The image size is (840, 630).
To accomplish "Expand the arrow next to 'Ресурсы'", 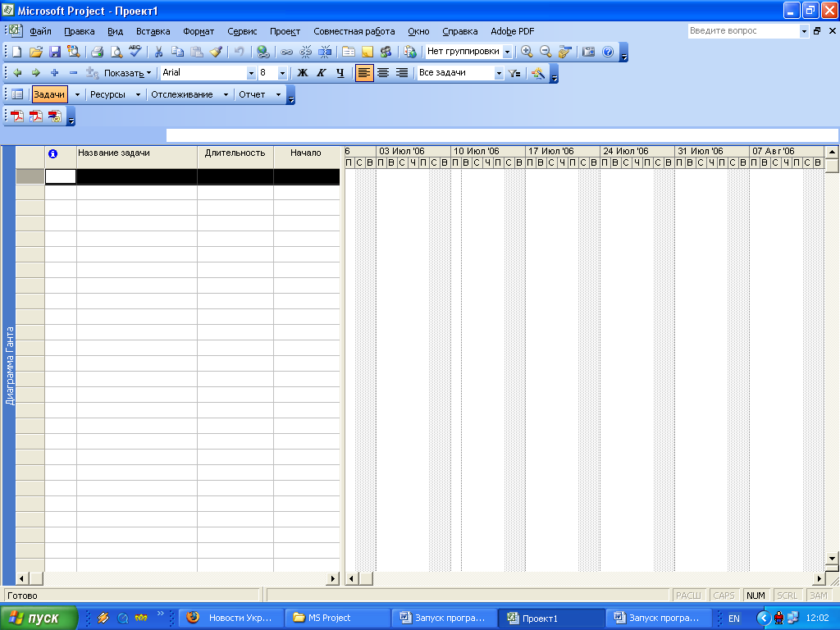I will coord(138,94).
